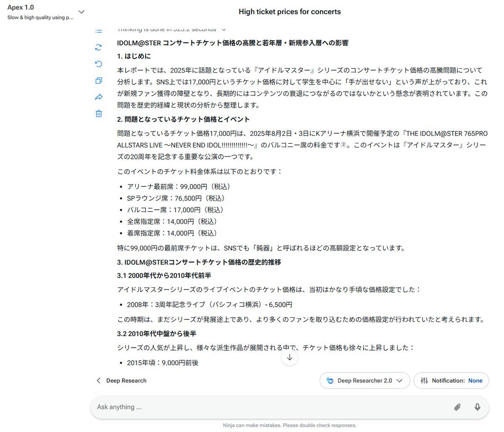Click the heading 1. はじめに
This screenshot has width=504, height=432.
click(134, 56)
